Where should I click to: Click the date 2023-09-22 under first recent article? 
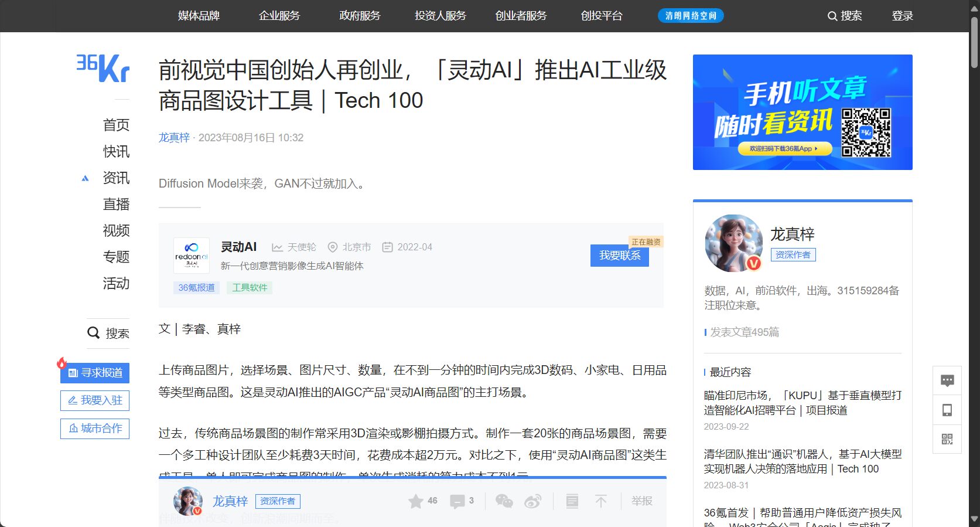coord(726,427)
